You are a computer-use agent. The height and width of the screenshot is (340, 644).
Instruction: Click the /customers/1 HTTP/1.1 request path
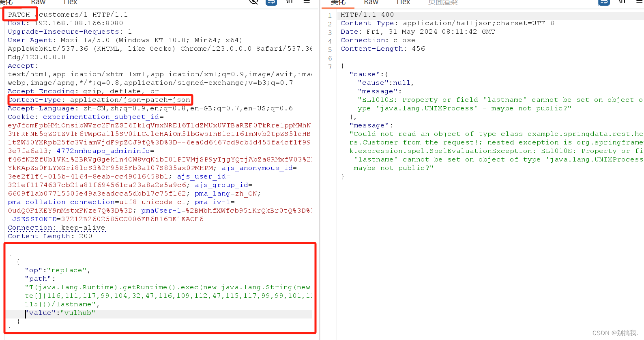82,15
